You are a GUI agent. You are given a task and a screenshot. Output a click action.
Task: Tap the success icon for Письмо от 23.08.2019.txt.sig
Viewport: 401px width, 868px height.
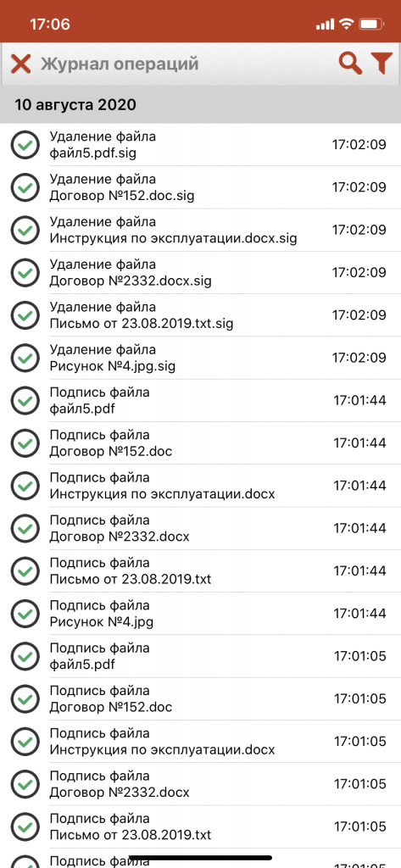(25, 315)
